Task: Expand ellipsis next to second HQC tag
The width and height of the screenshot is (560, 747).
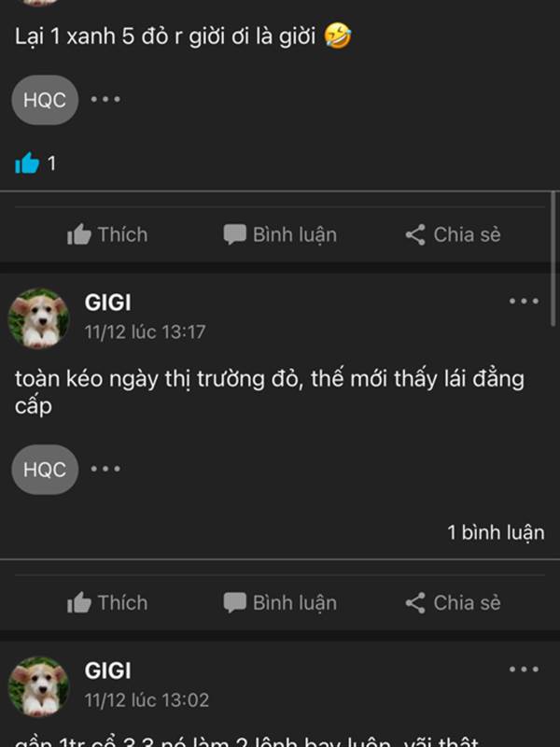Action: pyautogui.click(x=105, y=470)
